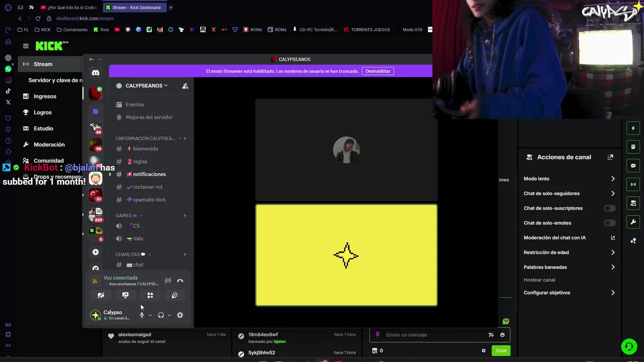Click chat bubble widget icon on right rail
Screen dimensions: 644x362
[633, 165]
